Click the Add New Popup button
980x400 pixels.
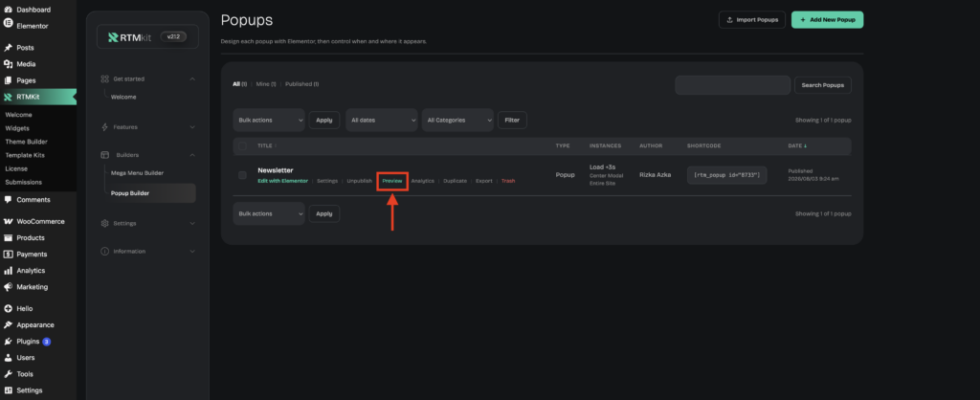tap(828, 20)
